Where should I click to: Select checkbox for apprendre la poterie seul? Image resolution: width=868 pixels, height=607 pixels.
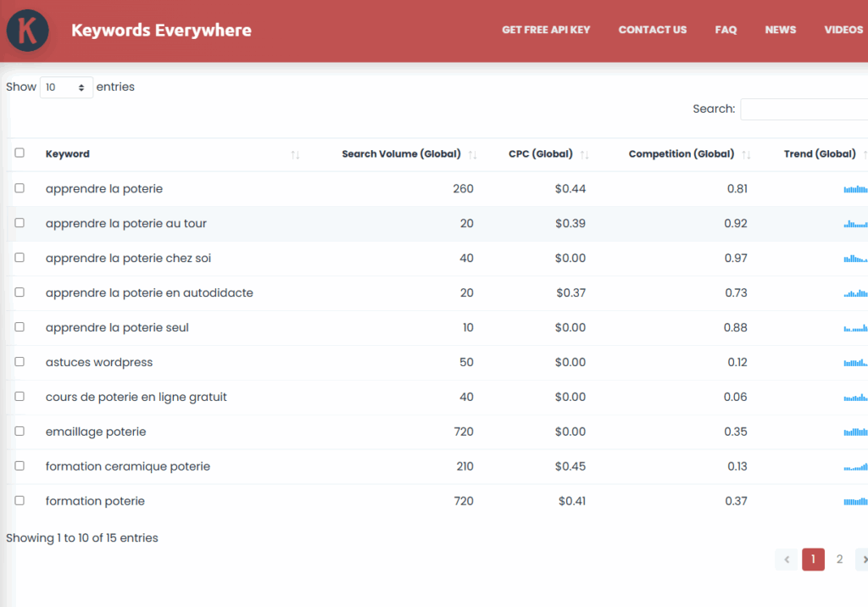19,326
